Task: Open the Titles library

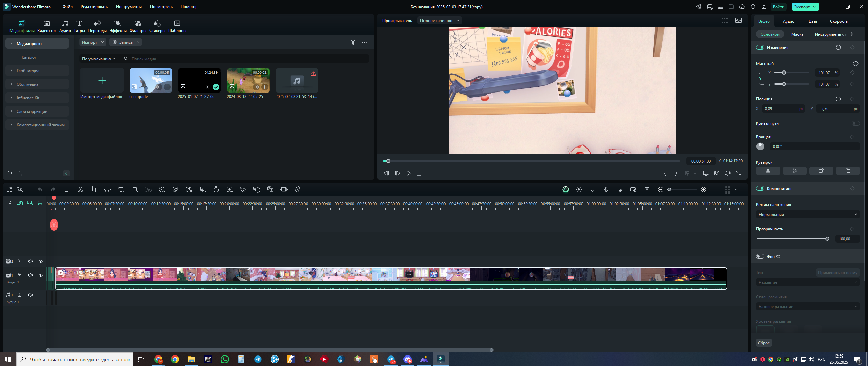Action: click(79, 26)
